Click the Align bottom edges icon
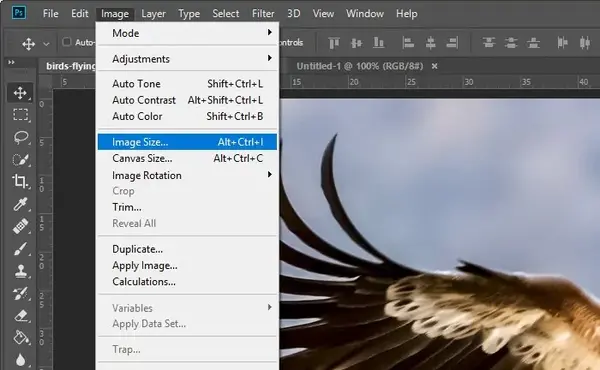 pos(378,43)
